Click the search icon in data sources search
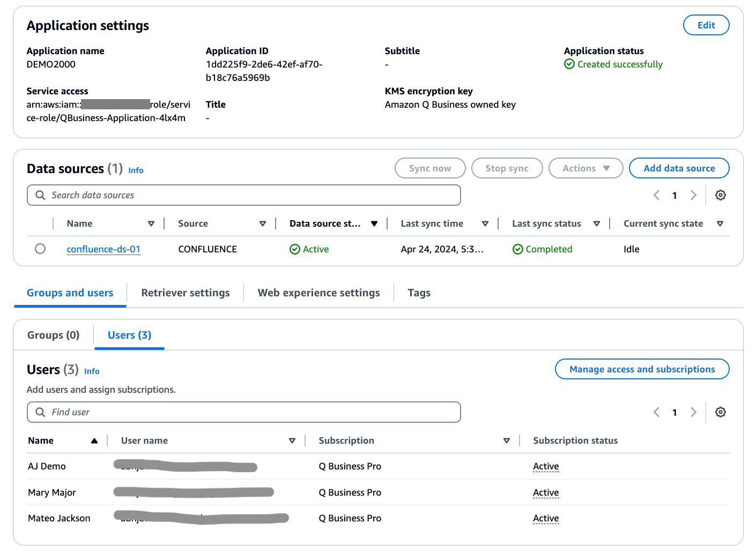The width and height of the screenshot is (756, 553). (x=40, y=195)
